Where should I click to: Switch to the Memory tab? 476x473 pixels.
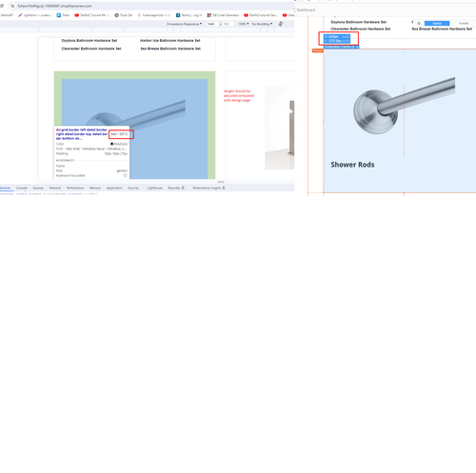click(x=95, y=187)
